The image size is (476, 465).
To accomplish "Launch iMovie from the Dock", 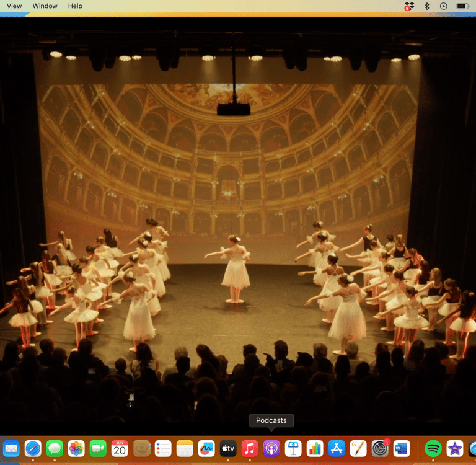I will (455, 448).
